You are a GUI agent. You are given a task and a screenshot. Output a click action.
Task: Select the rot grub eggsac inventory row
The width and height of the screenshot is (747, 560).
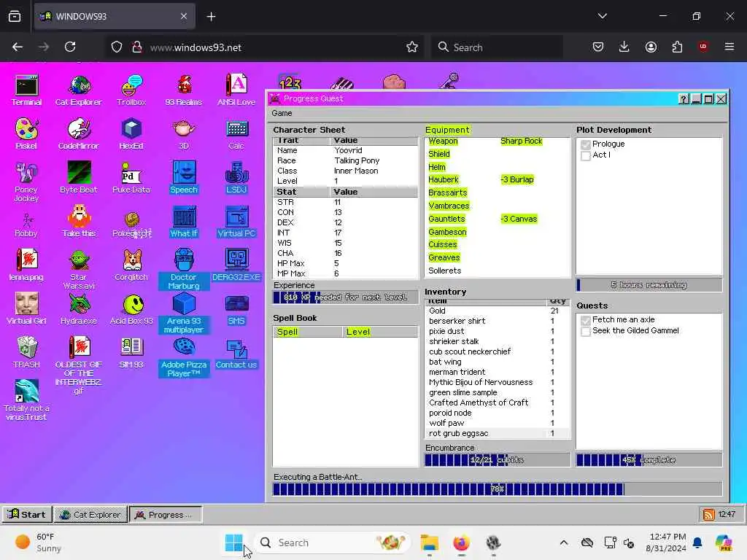tap(497, 433)
